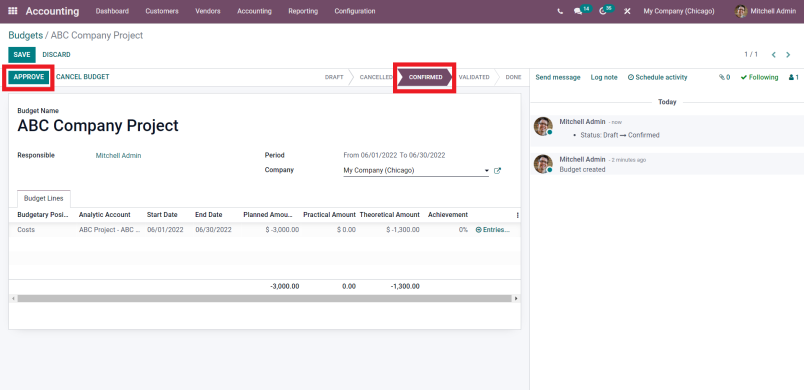Open My Company (Chicago) company switcher
Image resolution: width=804 pixels, height=390 pixels.
(x=679, y=11)
